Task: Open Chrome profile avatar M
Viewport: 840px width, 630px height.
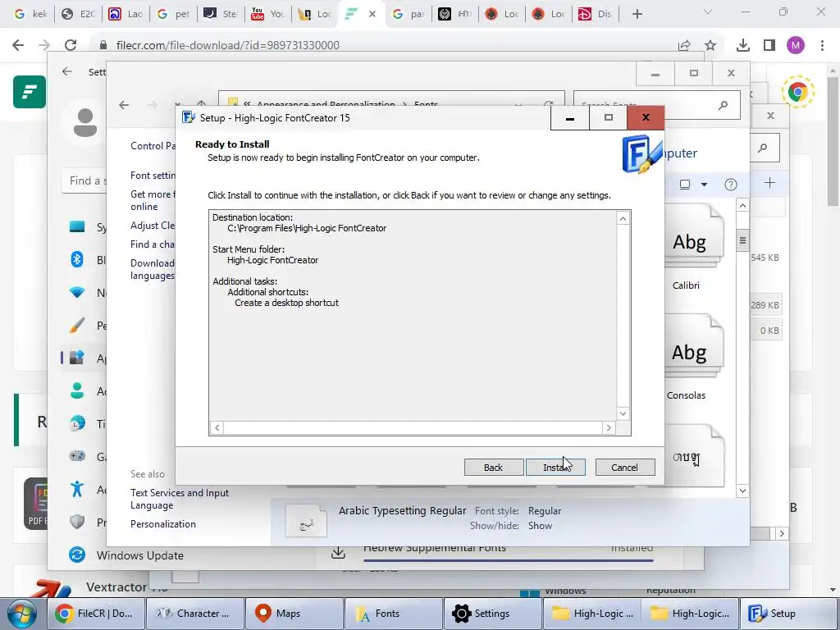Action: click(x=796, y=46)
